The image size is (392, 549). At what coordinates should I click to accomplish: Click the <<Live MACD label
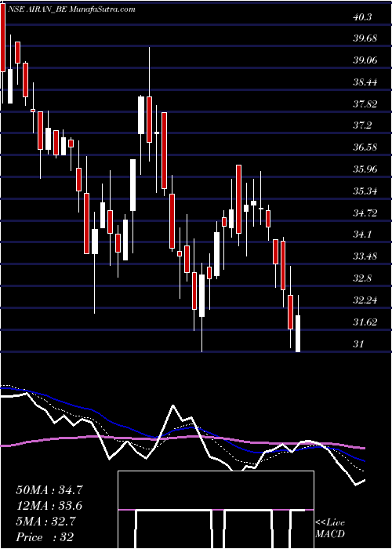[330, 529]
